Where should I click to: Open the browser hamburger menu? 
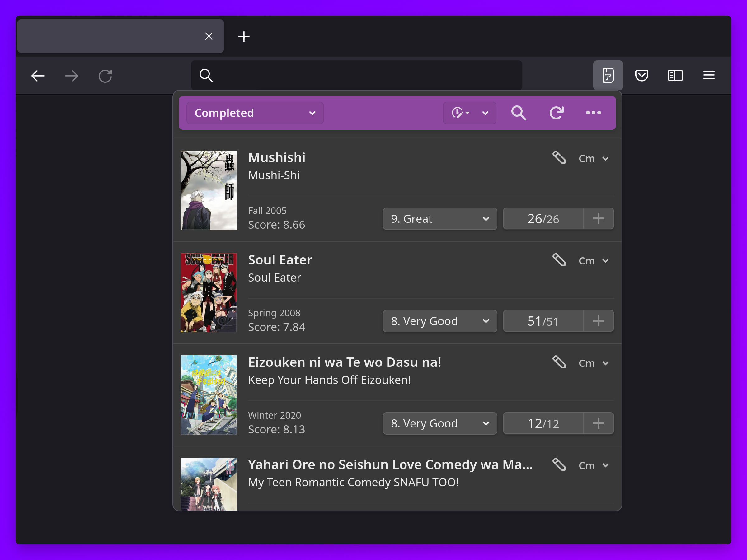(x=709, y=75)
